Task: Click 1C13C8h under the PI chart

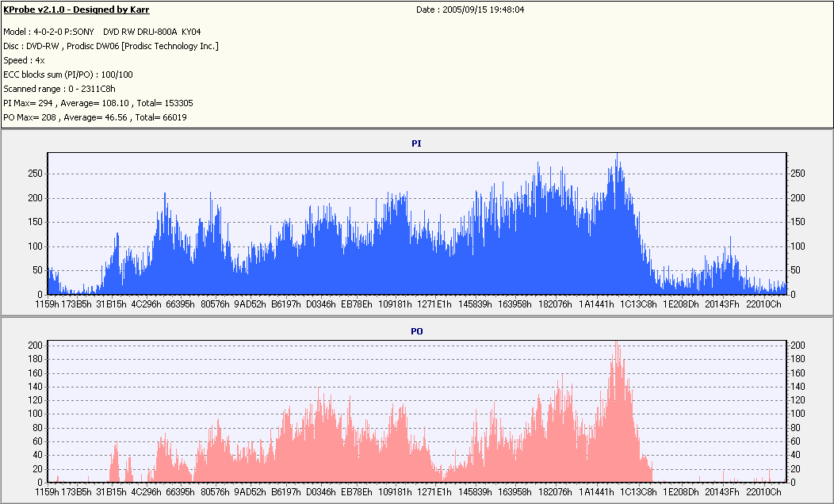Action: point(638,304)
